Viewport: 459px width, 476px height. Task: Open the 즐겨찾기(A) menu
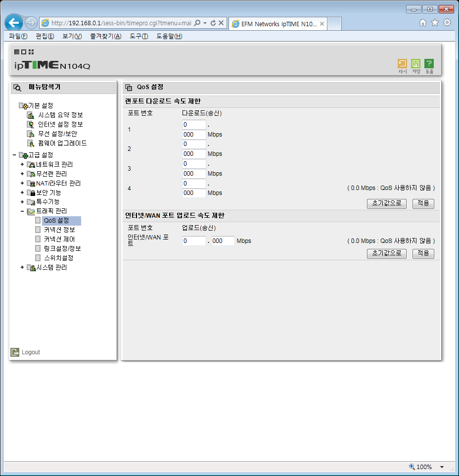(x=105, y=36)
